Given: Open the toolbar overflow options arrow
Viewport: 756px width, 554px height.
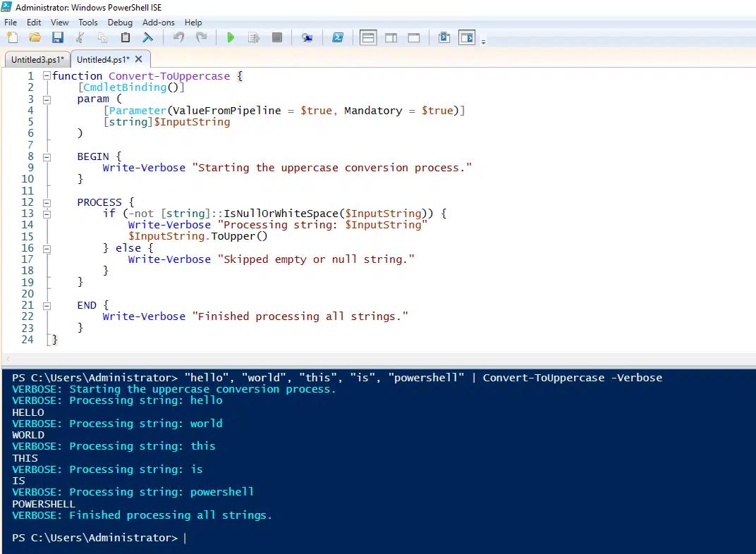Looking at the screenshot, I should (x=483, y=42).
